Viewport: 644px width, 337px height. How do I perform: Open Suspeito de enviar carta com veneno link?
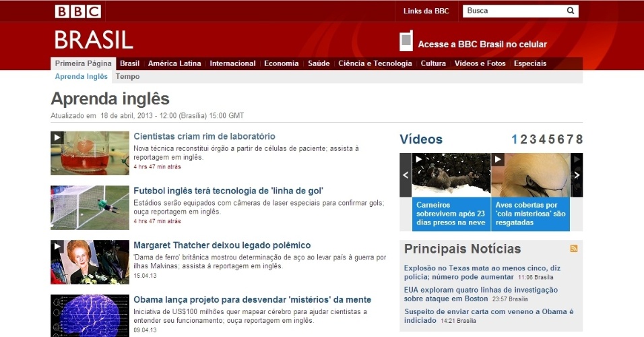pos(489,315)
